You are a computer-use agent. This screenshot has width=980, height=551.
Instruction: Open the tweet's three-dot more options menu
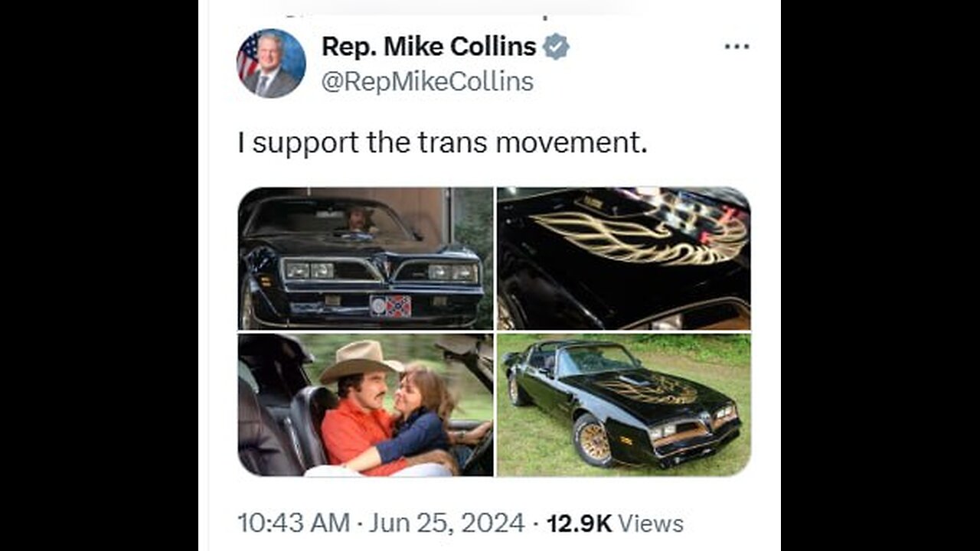[737, 47]
